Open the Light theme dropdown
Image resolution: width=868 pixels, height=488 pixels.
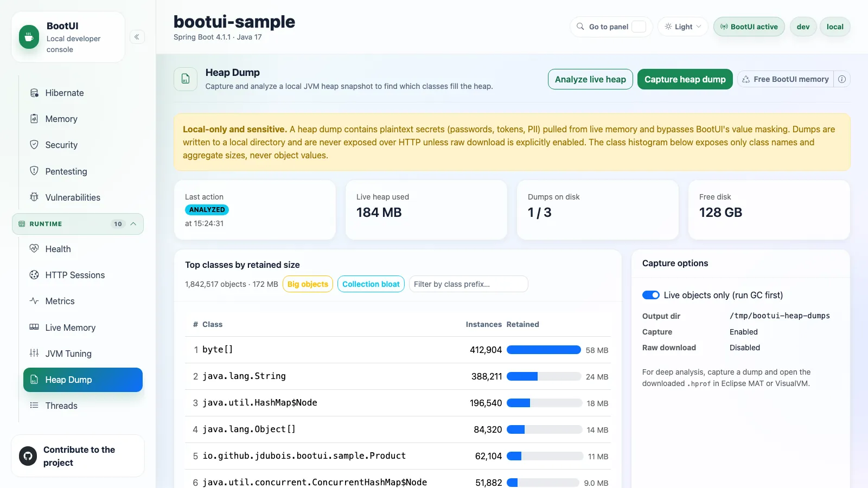click(683, 27)
